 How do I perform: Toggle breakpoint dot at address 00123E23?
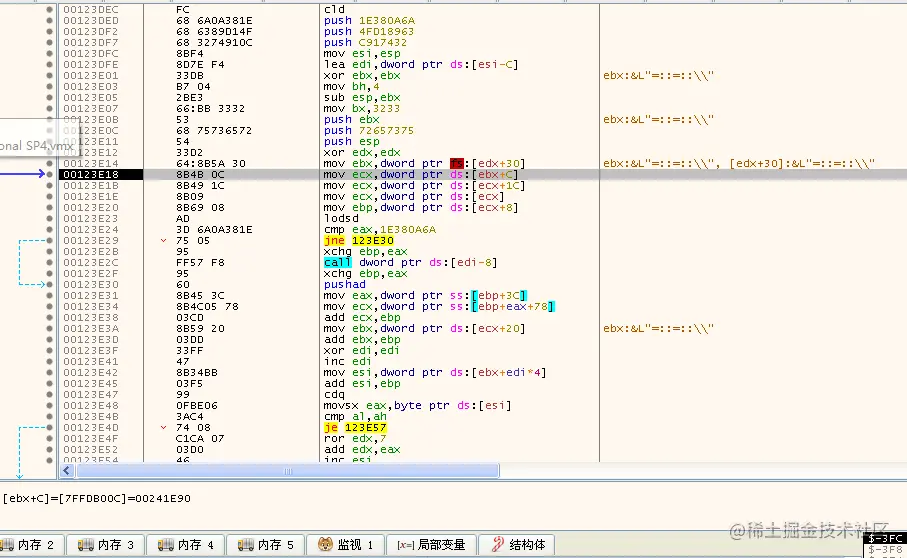[49, 219]
